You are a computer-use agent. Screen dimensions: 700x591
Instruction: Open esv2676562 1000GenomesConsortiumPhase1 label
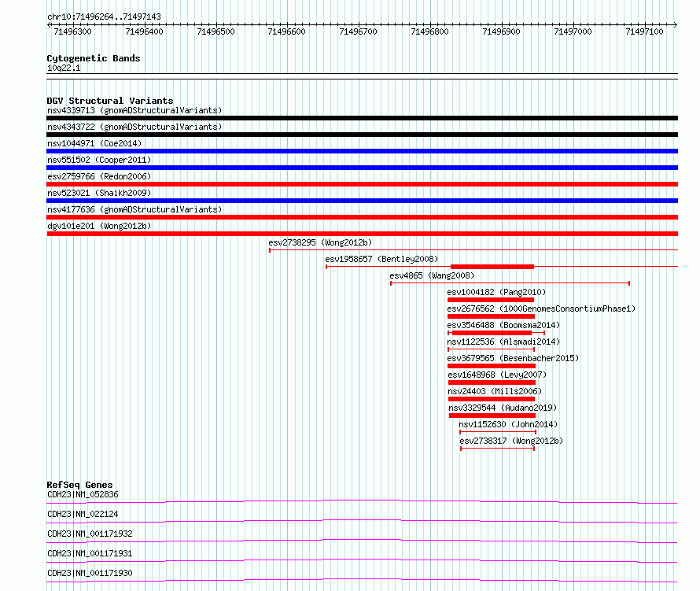[x=541, y=308]
